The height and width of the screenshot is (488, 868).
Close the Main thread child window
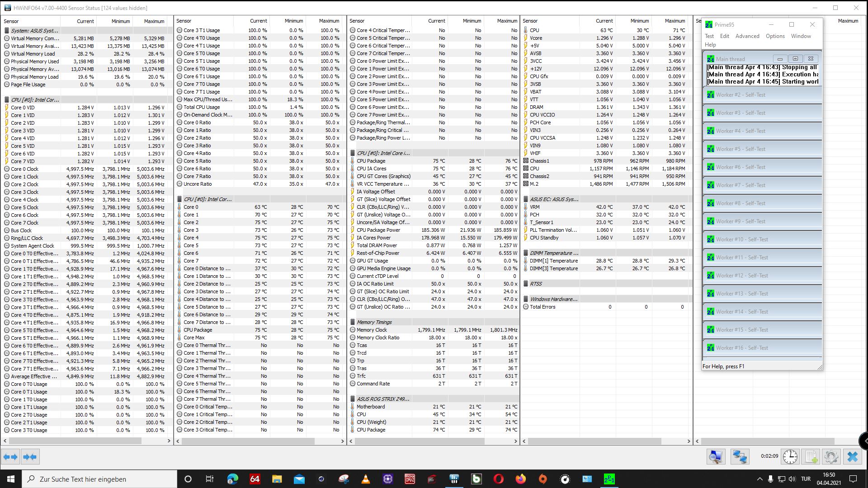click(x=811, y=59)
